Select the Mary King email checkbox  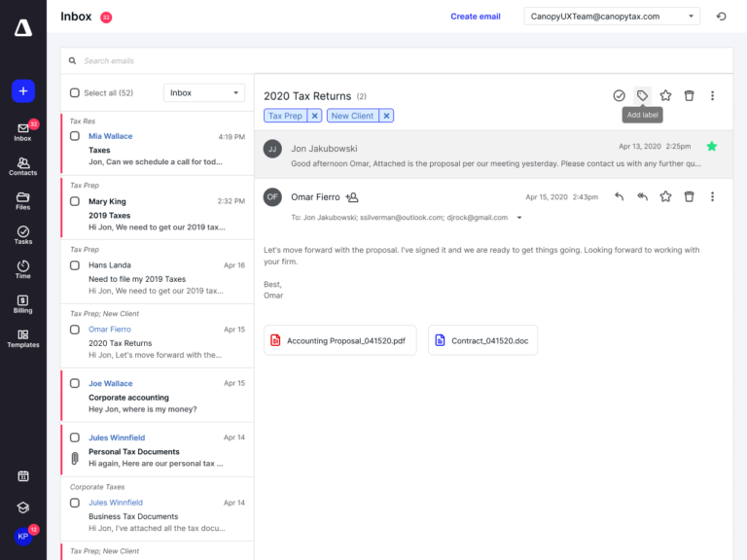[75, 201]
